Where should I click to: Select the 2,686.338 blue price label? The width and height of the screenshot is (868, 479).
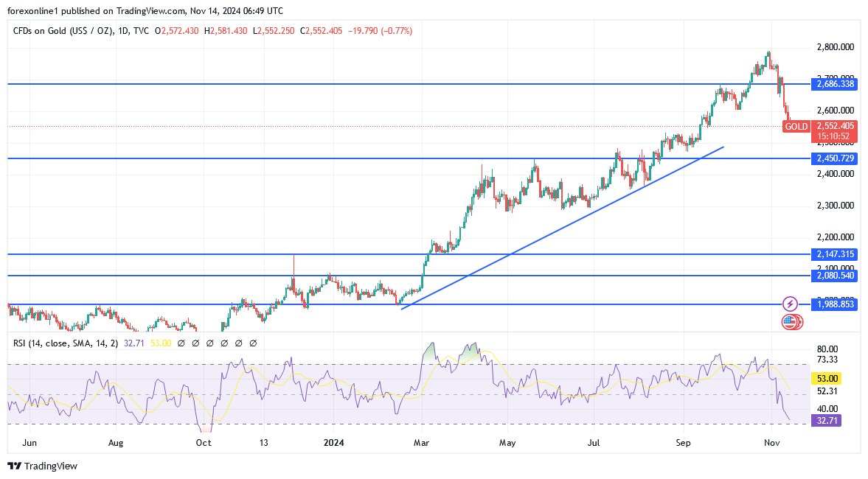point(835,84)
